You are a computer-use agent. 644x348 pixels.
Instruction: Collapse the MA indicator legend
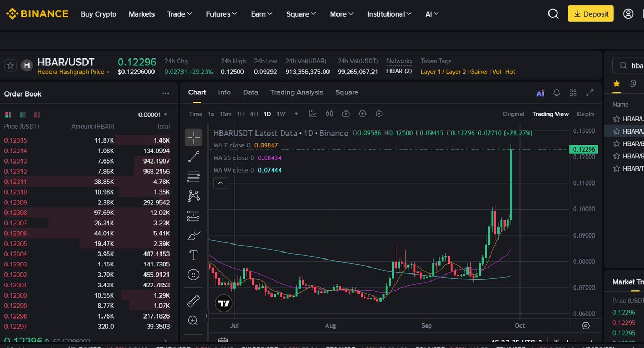221,183
